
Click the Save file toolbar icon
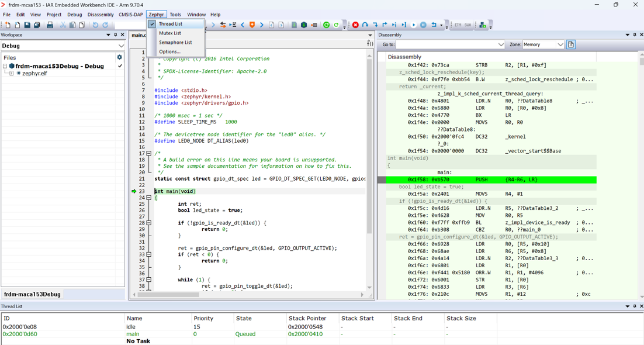(x=27, y=25)
